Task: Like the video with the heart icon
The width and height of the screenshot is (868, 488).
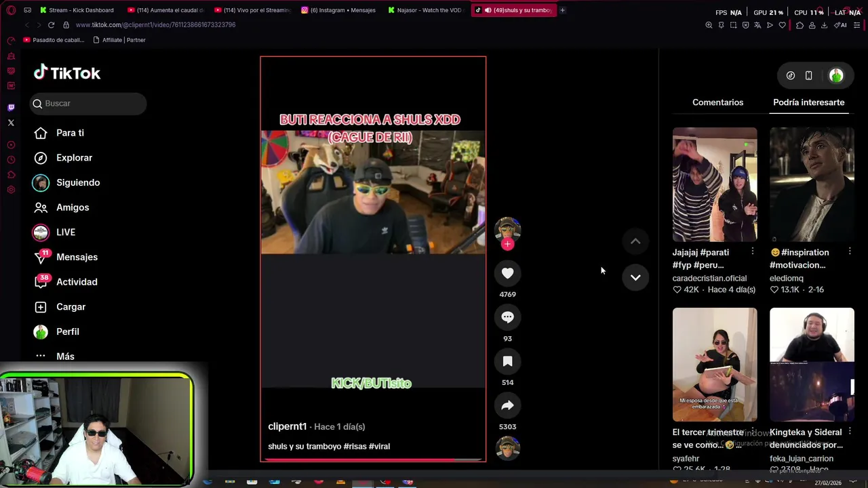Action: coord(507,273)
